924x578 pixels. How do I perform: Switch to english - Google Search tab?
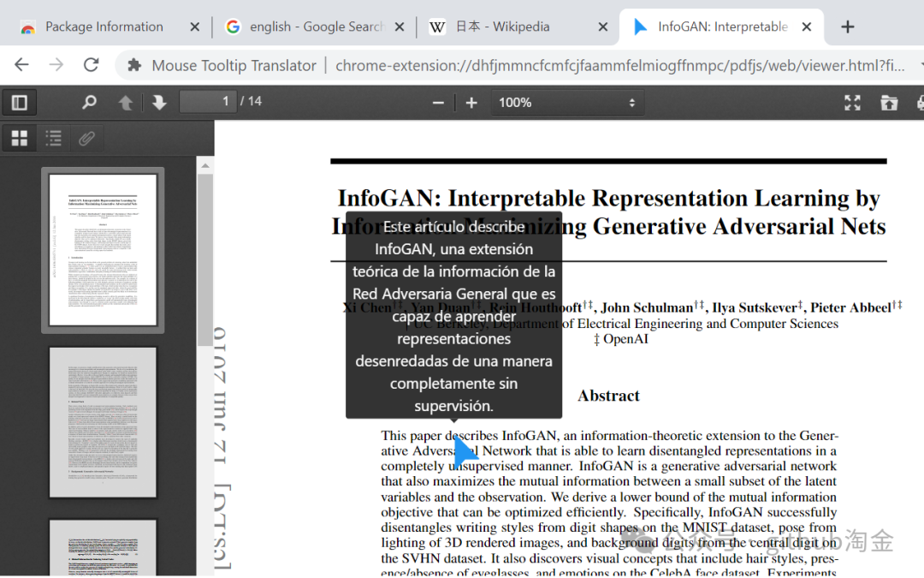[x=317, y=27]
